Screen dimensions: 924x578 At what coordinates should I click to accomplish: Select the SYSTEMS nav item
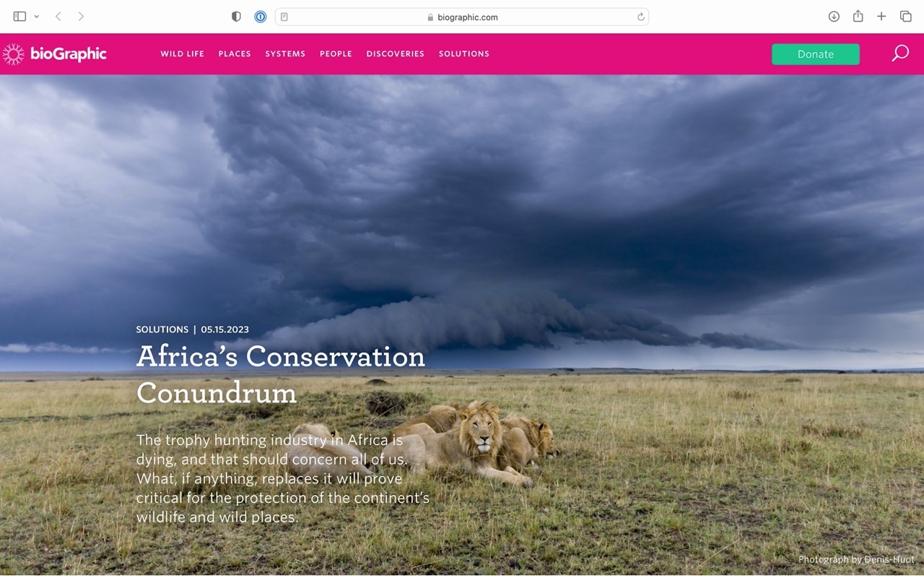285,54
